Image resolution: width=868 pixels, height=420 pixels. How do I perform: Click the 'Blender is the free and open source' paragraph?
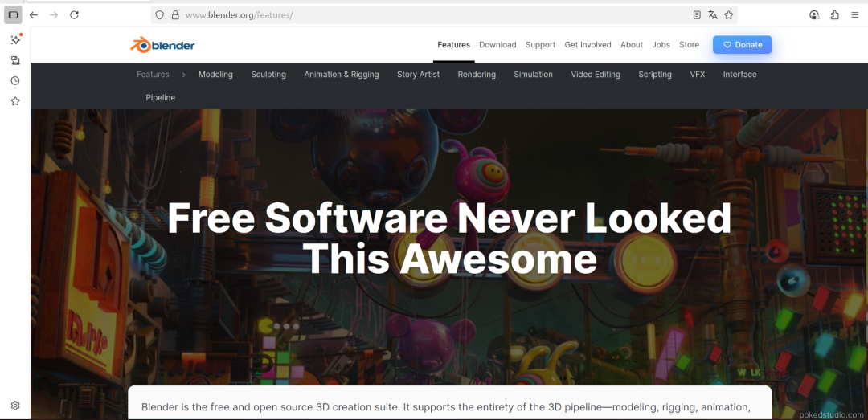point(445,407)
